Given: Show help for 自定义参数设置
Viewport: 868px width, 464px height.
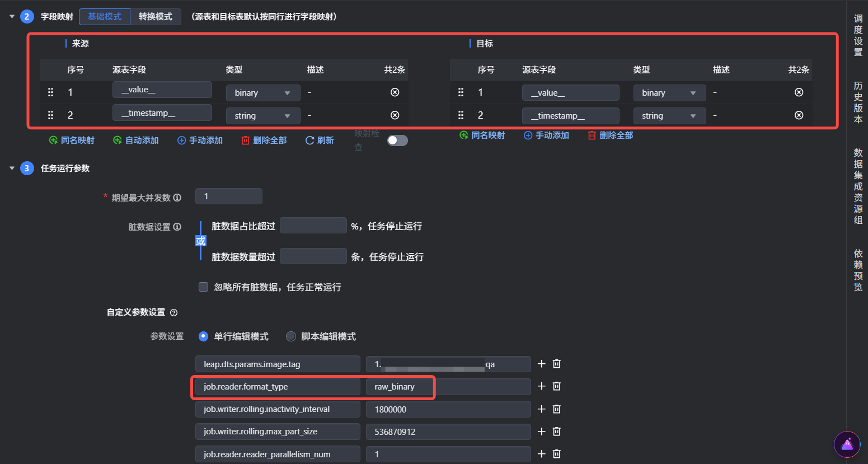Looking at the screenshot, I should click(173, 312).
